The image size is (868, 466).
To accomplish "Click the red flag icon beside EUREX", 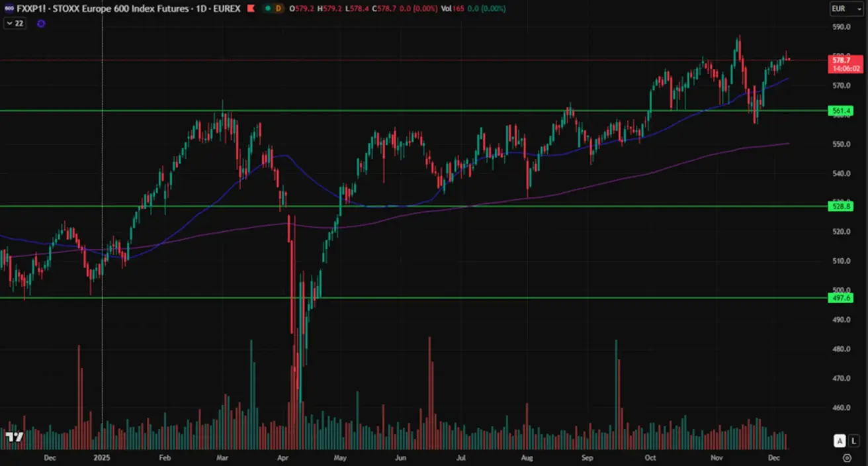I will 250,9.
